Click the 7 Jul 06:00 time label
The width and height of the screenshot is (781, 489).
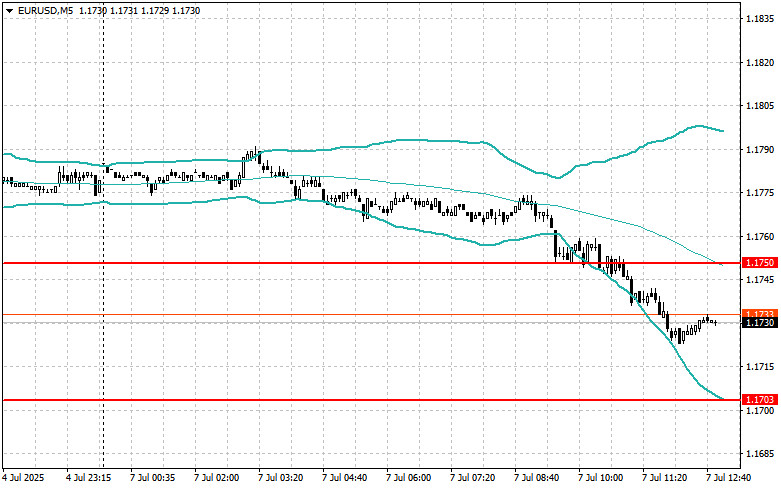pos(409,478)
